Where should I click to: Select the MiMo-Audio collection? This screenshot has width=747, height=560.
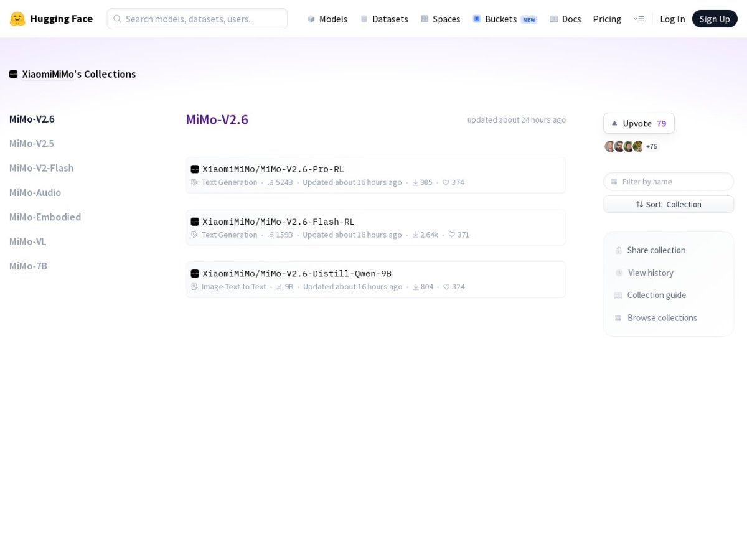[x=35, y=192]
